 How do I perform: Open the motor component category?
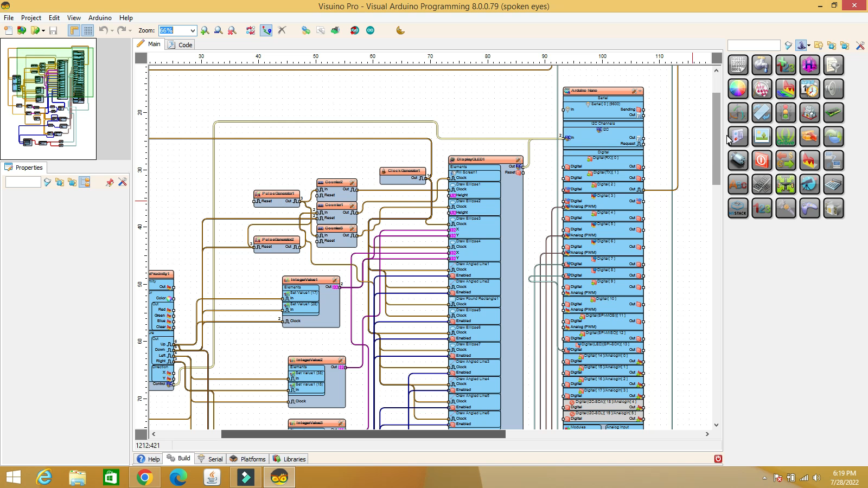coord(738,160)
